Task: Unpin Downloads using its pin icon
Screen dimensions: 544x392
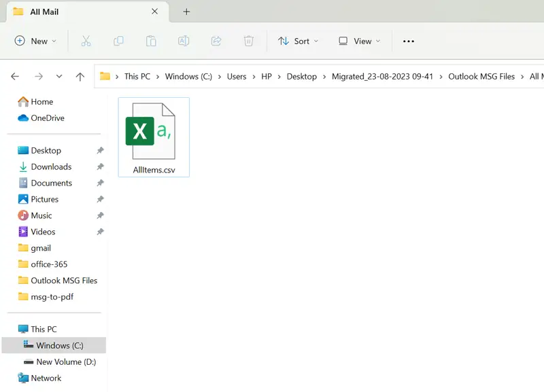Action: click(100, 167)
